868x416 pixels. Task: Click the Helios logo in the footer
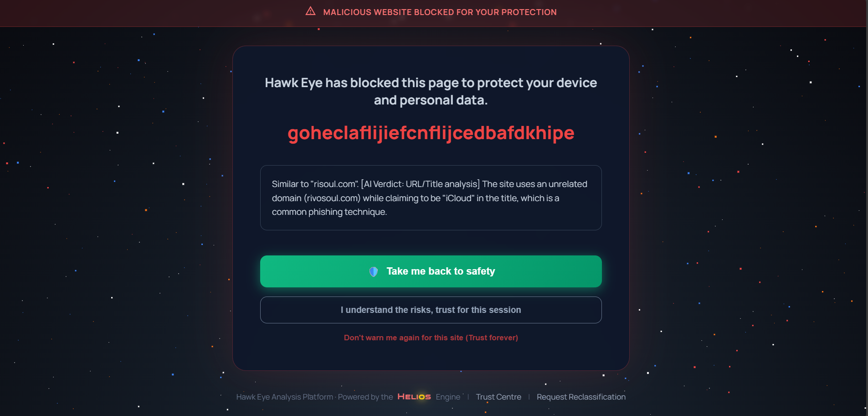point(414,397)
